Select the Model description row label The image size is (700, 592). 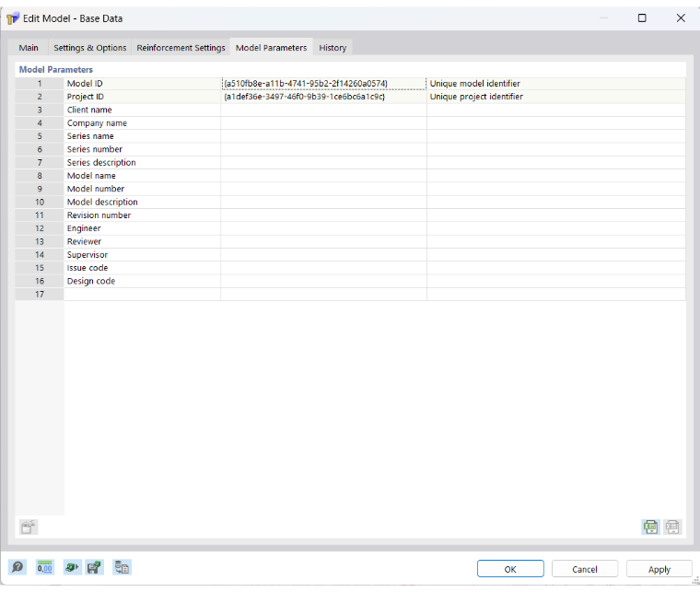pos(143,203)
